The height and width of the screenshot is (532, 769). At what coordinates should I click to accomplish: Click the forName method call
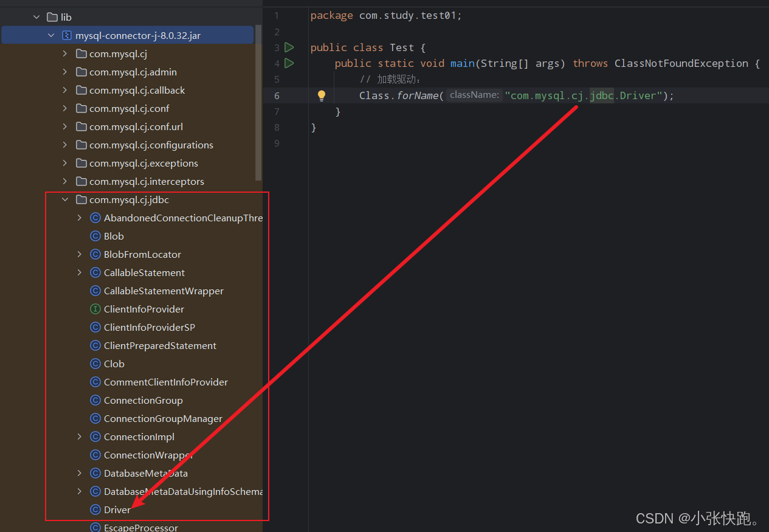[x=417, y=95]
